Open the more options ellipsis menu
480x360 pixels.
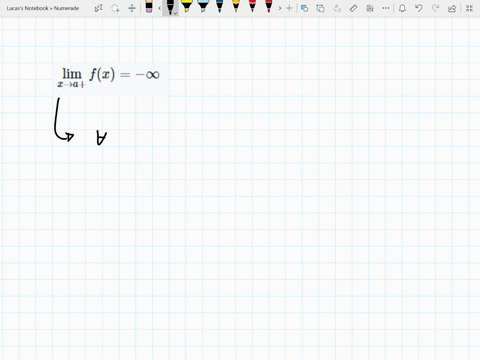[x=386, y=8]
